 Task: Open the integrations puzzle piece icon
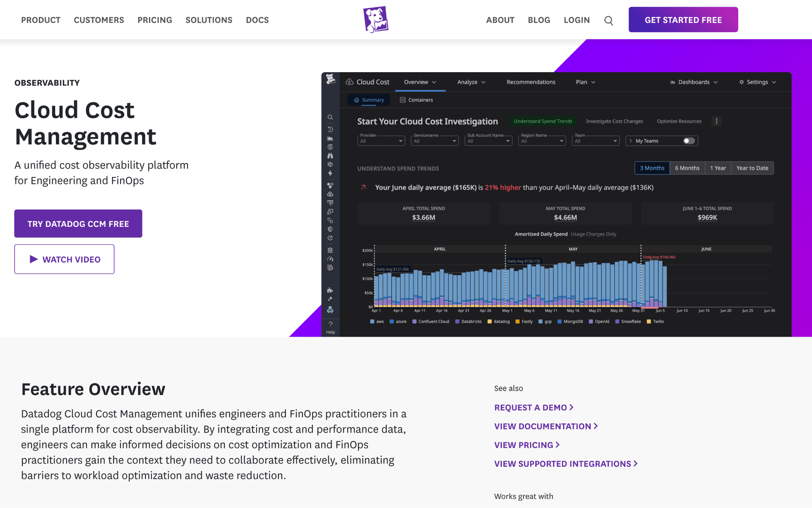330,290
